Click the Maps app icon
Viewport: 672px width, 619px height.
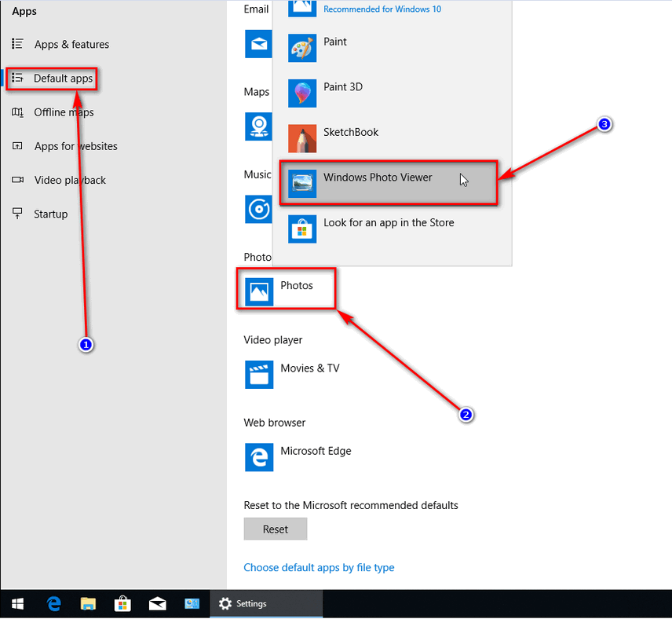258,126
